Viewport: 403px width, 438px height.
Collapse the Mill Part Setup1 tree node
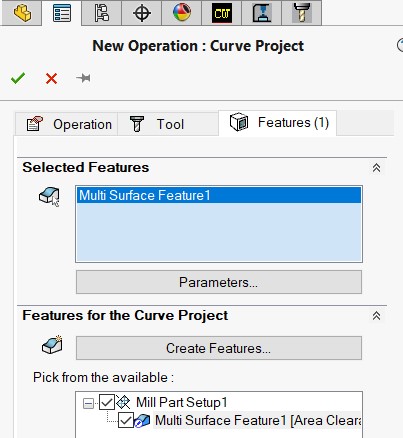(x=88, y=404)
